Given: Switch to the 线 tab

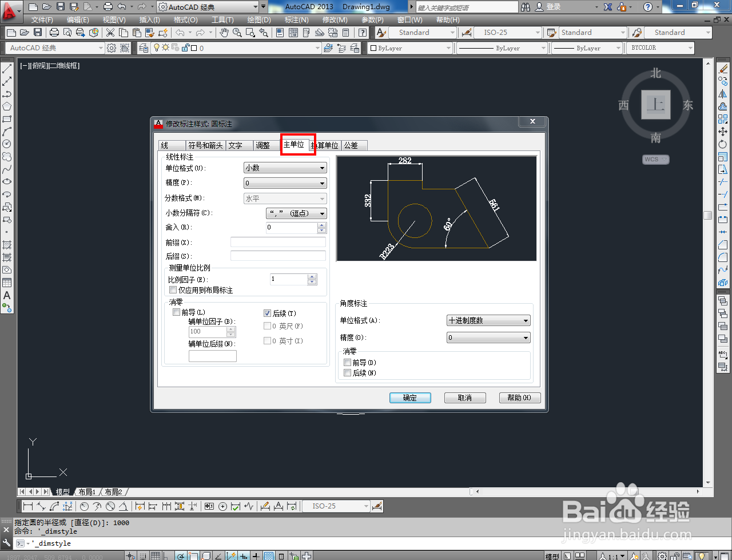Looking at the screenshot, I should (x=172, y=145).
